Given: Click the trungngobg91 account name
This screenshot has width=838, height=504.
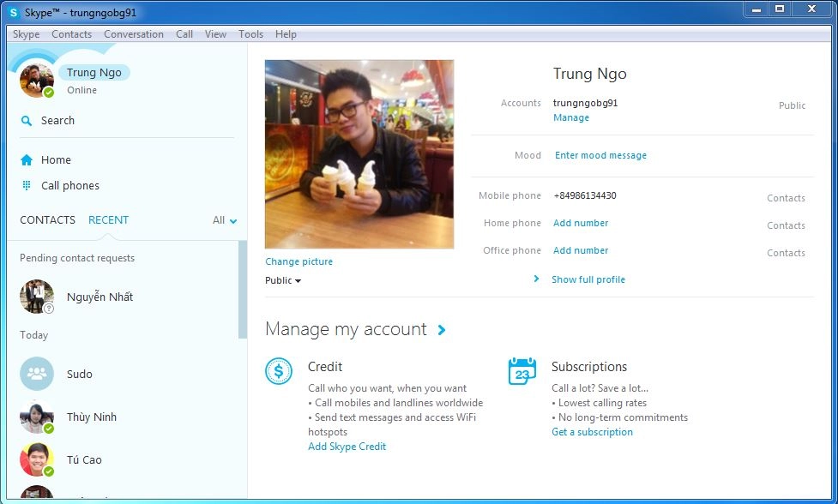Looking at the screenshot, I should pos(585,103).
